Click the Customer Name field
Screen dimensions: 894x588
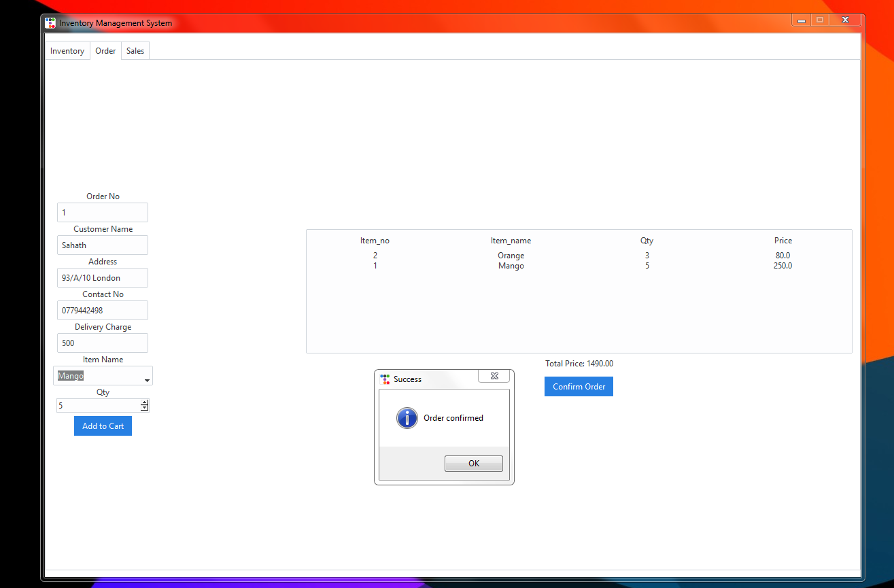[103, 245]
